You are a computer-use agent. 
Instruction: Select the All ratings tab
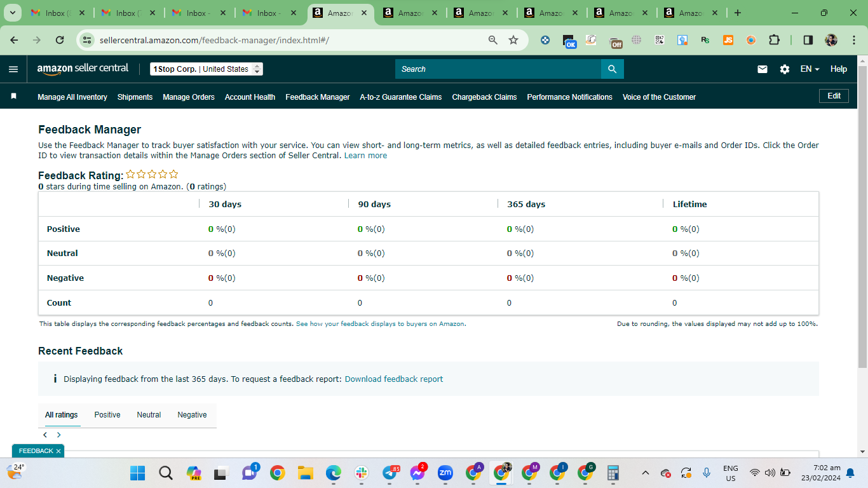pyautogui.click(x=62, y=415)
